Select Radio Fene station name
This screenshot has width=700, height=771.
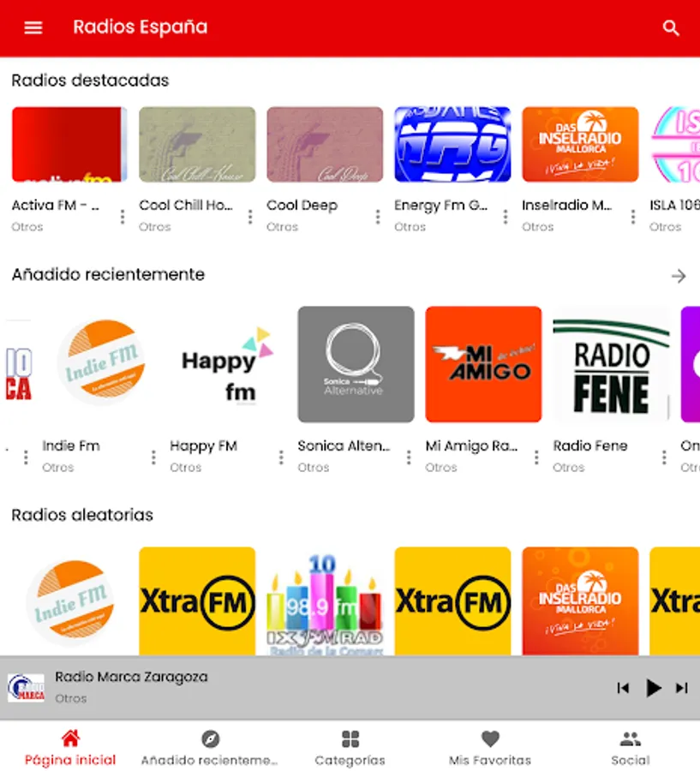point(589,446)
